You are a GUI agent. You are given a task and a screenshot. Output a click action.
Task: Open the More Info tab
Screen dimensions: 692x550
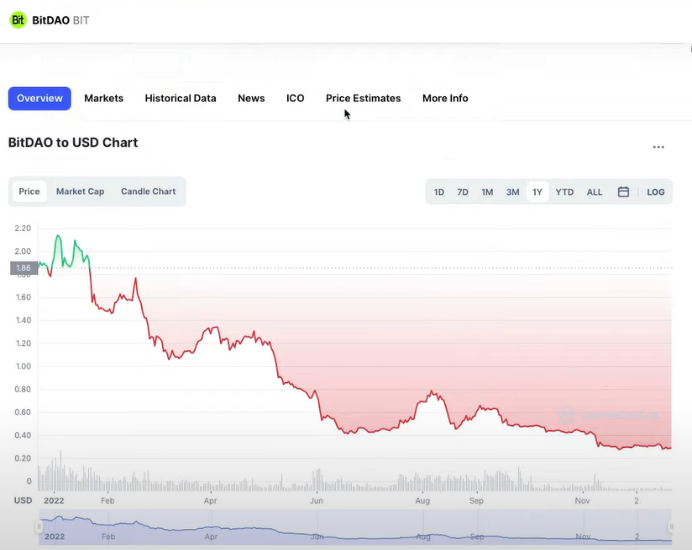(445, 98)
